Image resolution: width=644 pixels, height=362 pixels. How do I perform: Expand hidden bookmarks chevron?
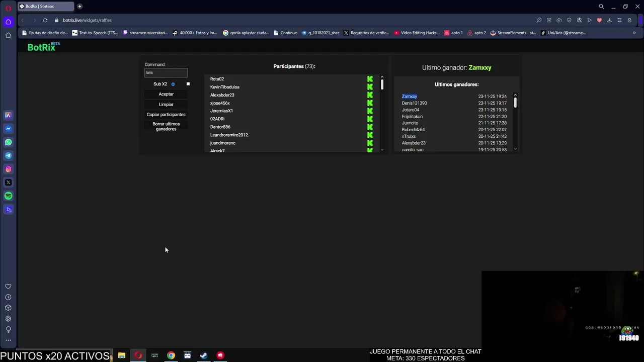(x=634, y=33)
